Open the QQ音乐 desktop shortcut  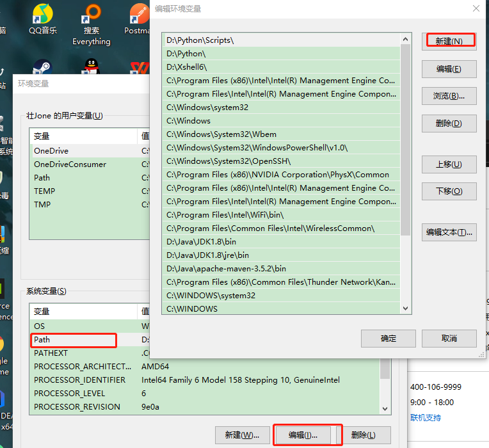click(x=43, y=19)
